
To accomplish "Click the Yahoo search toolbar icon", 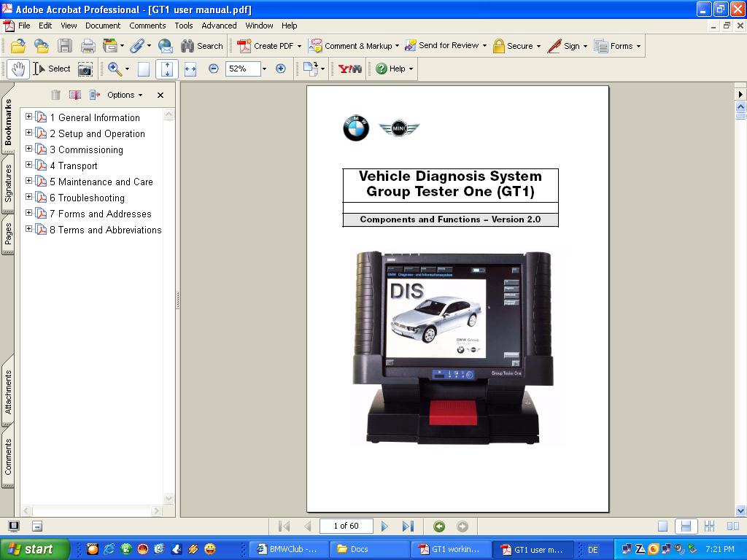I will point(349,69).
